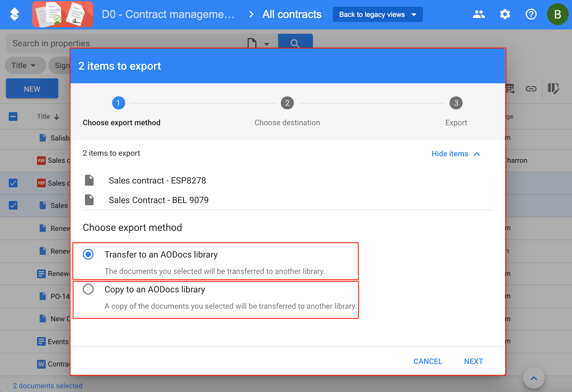Open the settings gear icon

(505, 14)
